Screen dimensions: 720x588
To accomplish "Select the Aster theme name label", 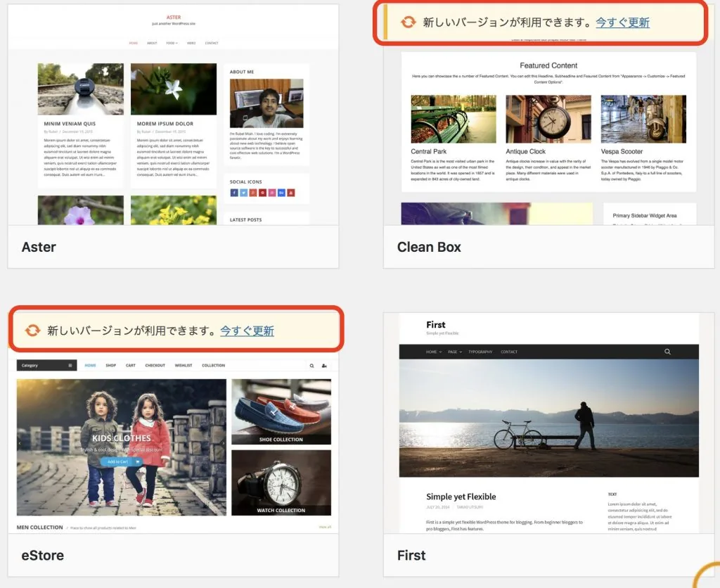I will (x=39, y=247).
